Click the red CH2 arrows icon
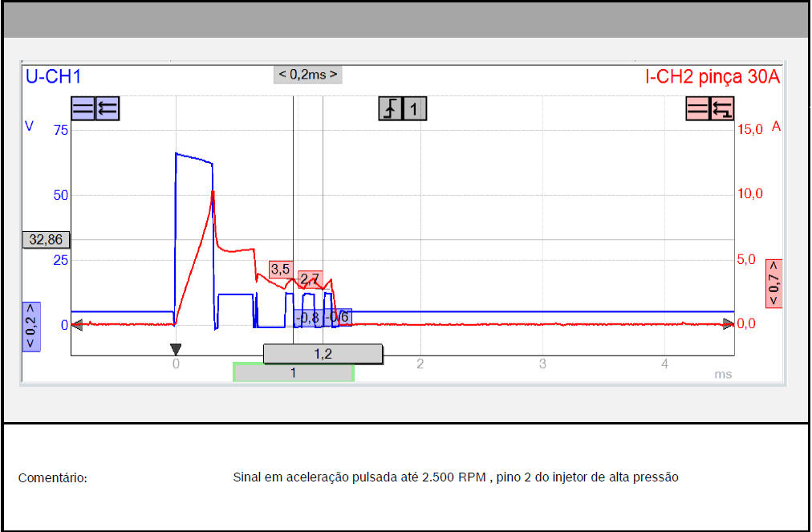 (722, 108)
